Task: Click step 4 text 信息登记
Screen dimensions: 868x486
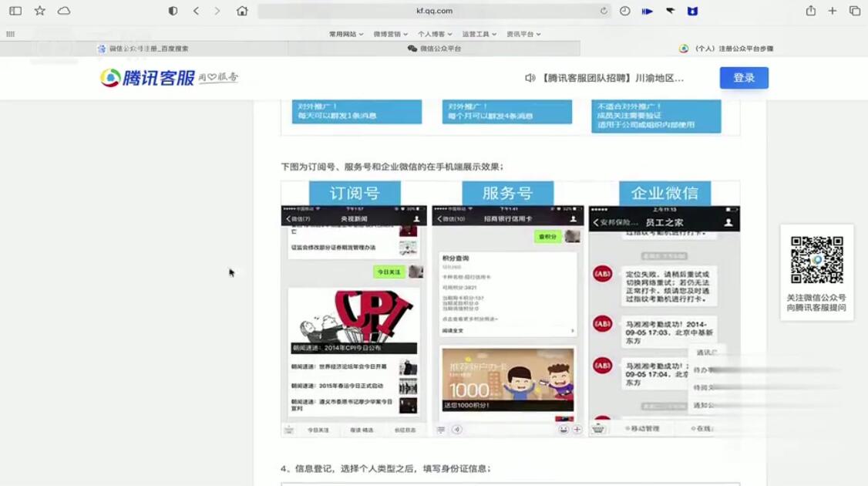Action: 385,468
